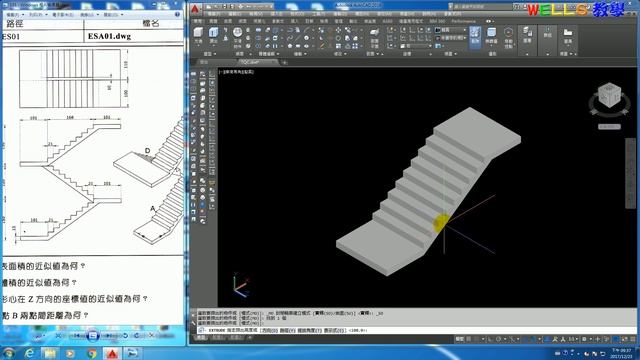Choose the Taper angle (錐狀角度) command option

(311, 330)
